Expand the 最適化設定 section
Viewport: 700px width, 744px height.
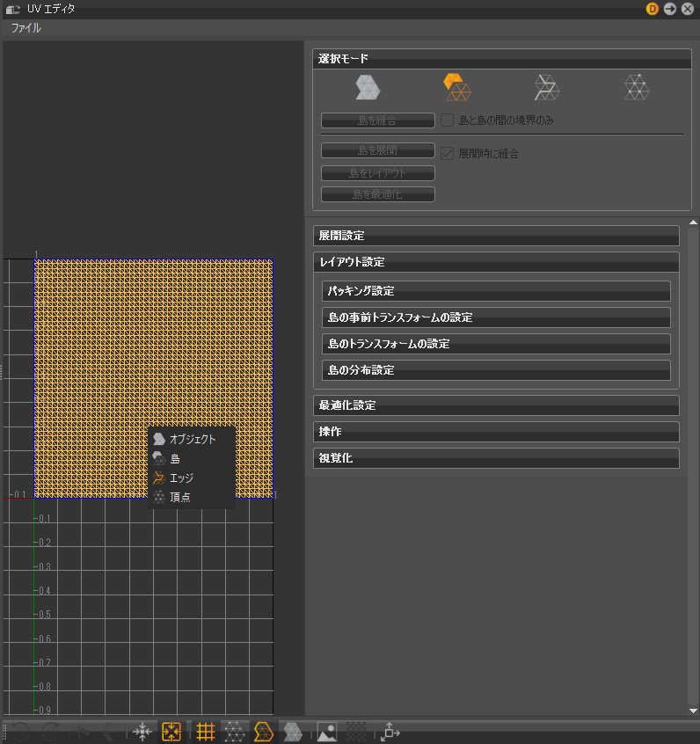click(496, 405)
